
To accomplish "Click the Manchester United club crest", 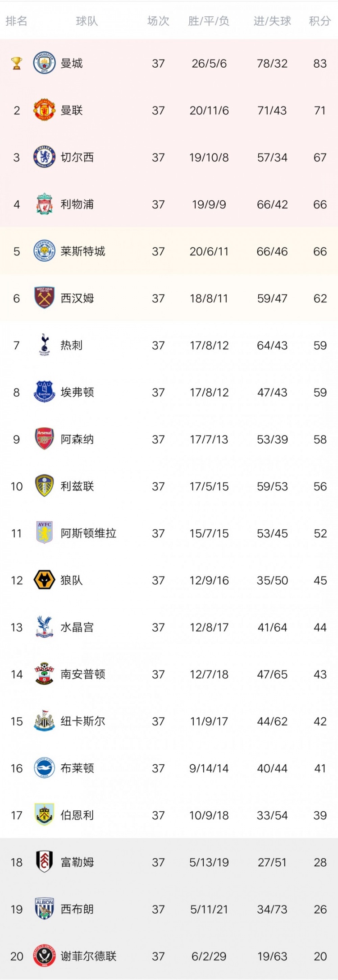I will 44,110.
